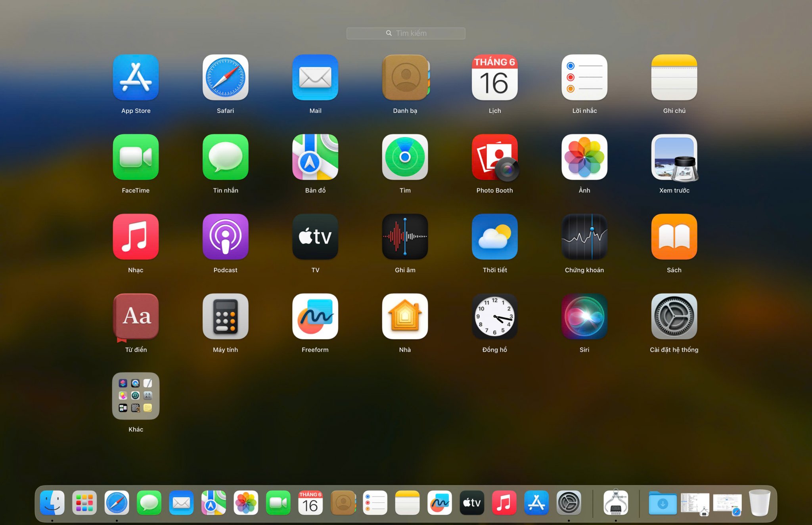Open App Store from the Dock

(536, 503)
